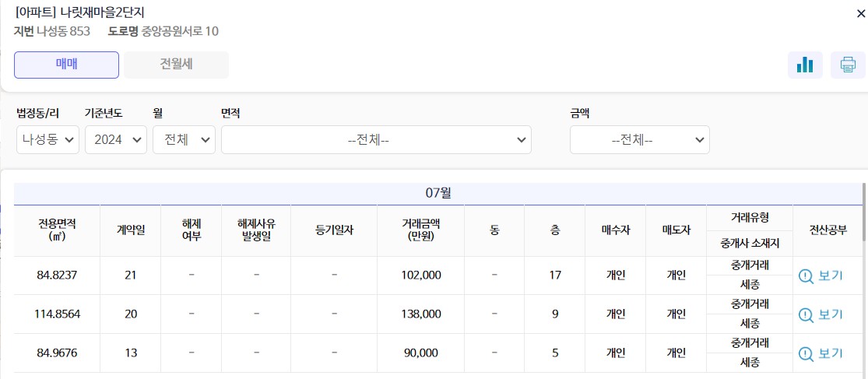Click the 지번 address 나성동 853
The width and height of the screenshot is (868, 379).
point(63,31)
